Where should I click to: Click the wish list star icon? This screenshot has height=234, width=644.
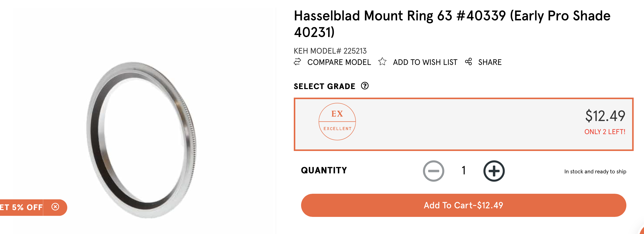click(382, 62)
